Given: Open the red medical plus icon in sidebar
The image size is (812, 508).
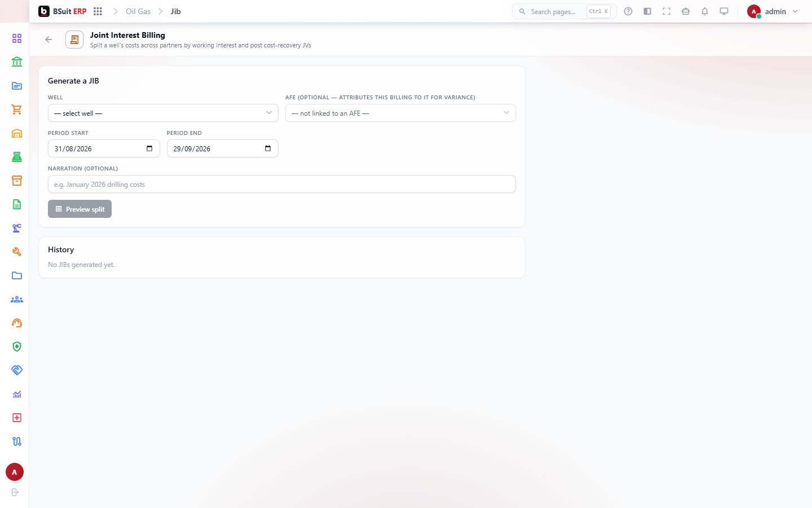Looking at the screenshot, I should point(17,418).
